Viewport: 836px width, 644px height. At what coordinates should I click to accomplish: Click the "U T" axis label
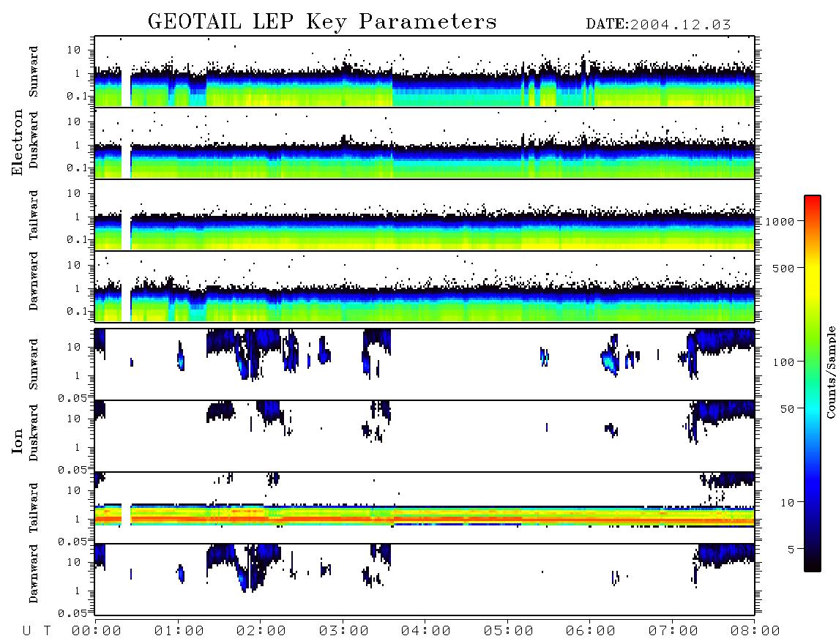(x=37, y=632)
